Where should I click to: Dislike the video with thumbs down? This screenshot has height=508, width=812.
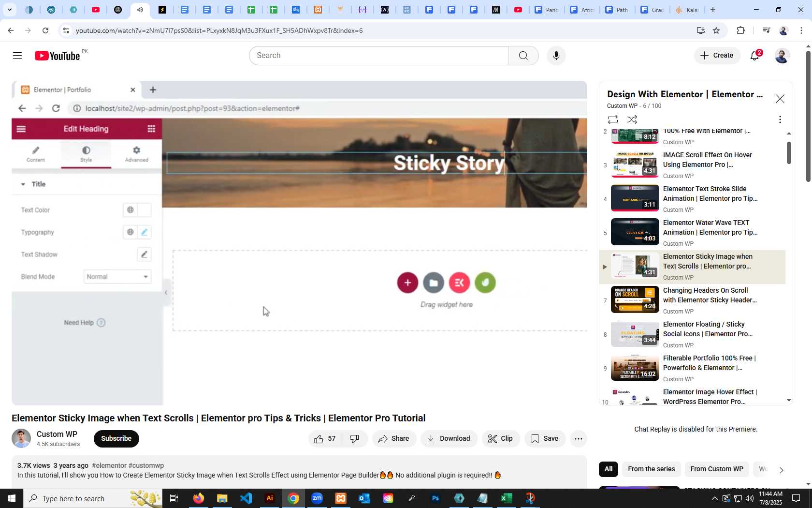pos(355,439)
